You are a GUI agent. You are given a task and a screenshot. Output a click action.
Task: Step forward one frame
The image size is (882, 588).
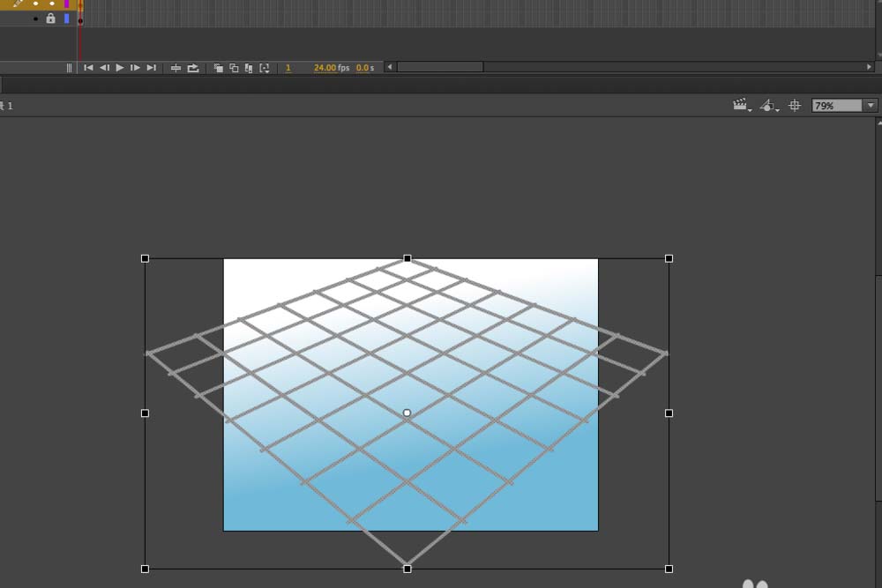135,68
